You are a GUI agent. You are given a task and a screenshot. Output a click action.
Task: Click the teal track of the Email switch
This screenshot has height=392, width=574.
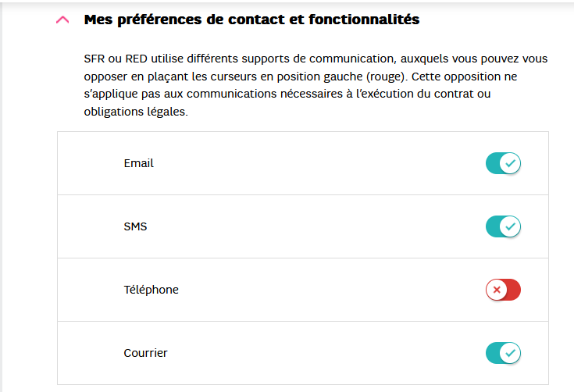[x=493, y=163]
